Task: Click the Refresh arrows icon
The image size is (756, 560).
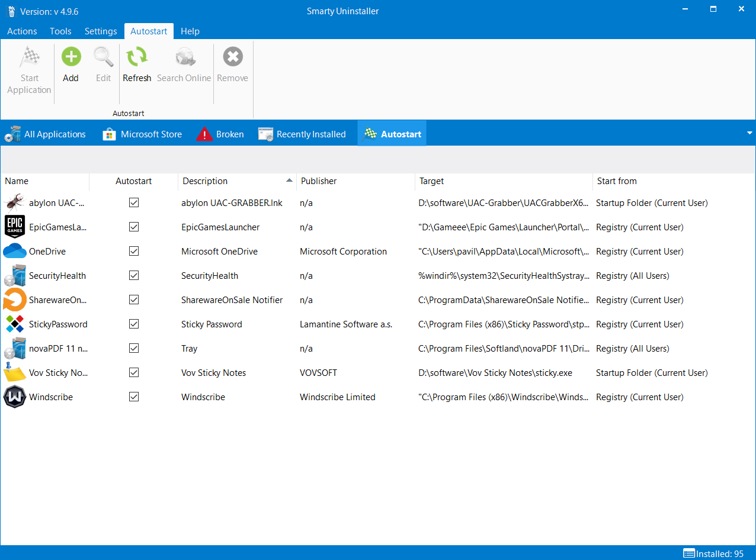Action: point(137,57)
